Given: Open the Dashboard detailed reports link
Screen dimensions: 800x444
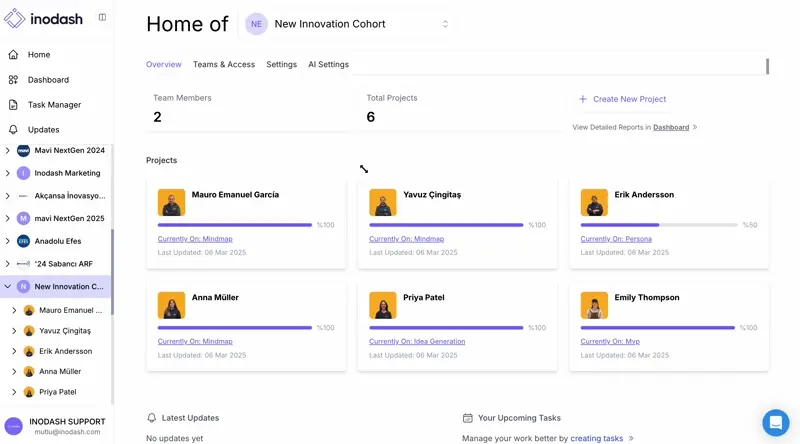Looking at the screenshot, I should 671,128.
